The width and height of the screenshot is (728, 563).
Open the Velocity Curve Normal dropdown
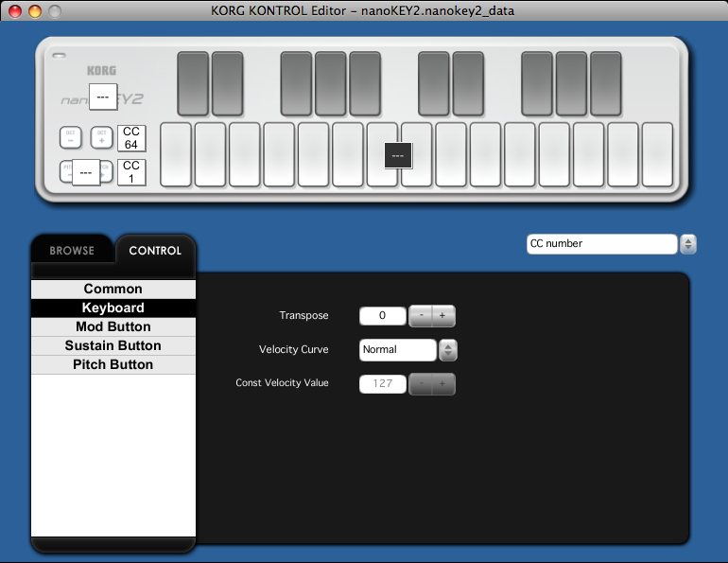click(x=398, y=350)
